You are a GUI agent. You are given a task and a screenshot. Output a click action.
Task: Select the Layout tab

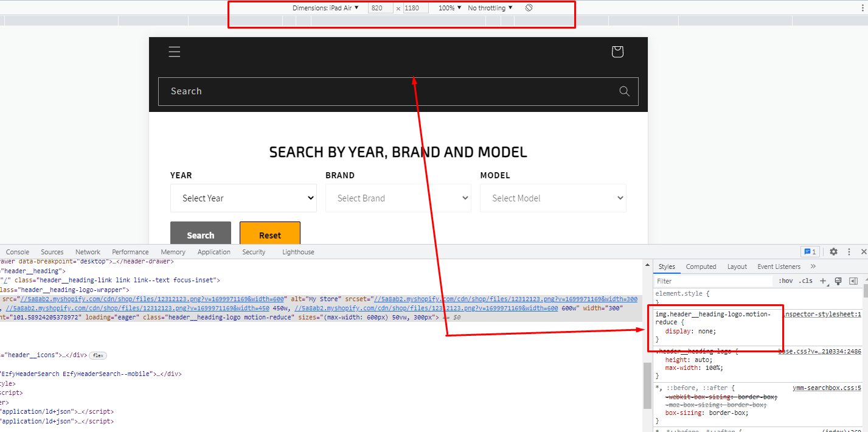[737, 267]
